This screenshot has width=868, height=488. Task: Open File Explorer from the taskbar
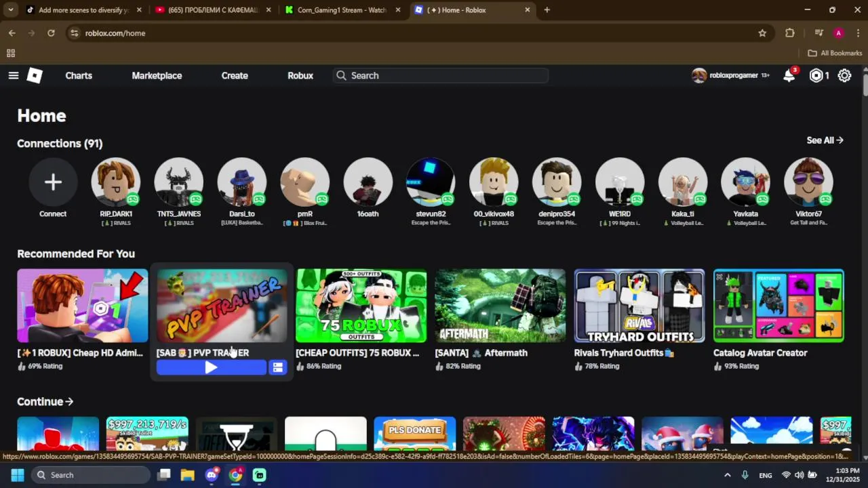[x=187, y=475]
